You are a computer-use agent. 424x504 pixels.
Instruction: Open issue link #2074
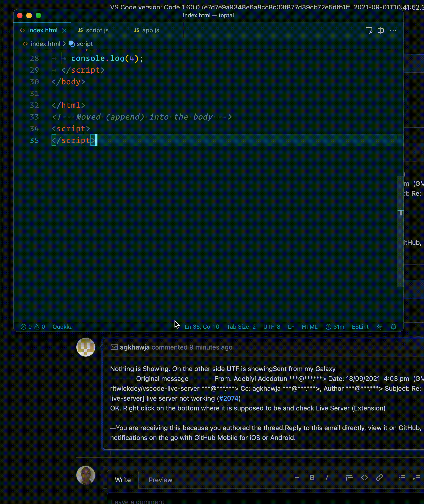pos(229,398)
